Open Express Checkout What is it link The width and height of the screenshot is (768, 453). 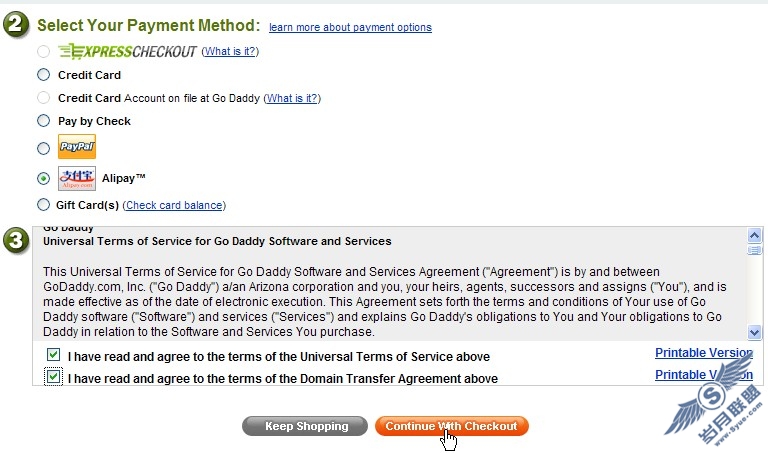click(x=230, y=51)
